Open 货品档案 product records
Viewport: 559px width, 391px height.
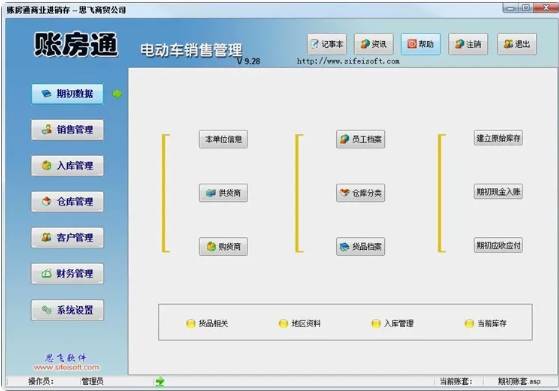tap(360, 246)
